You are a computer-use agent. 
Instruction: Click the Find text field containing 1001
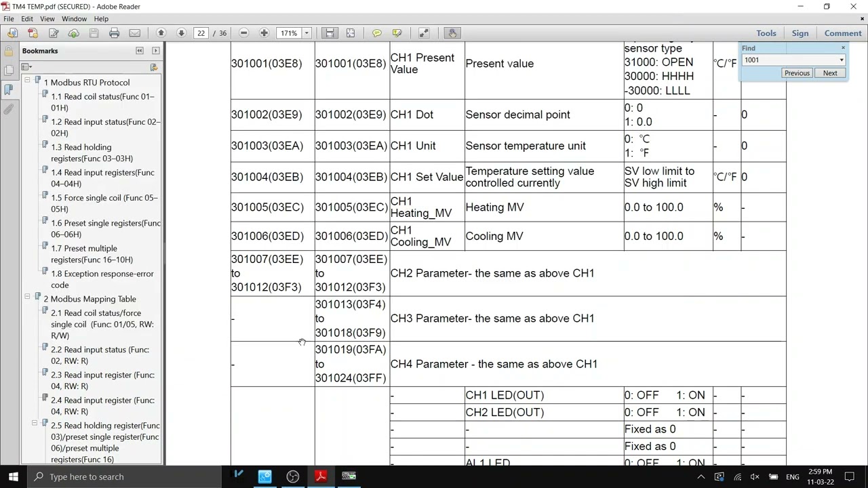(x=790, y=60)
